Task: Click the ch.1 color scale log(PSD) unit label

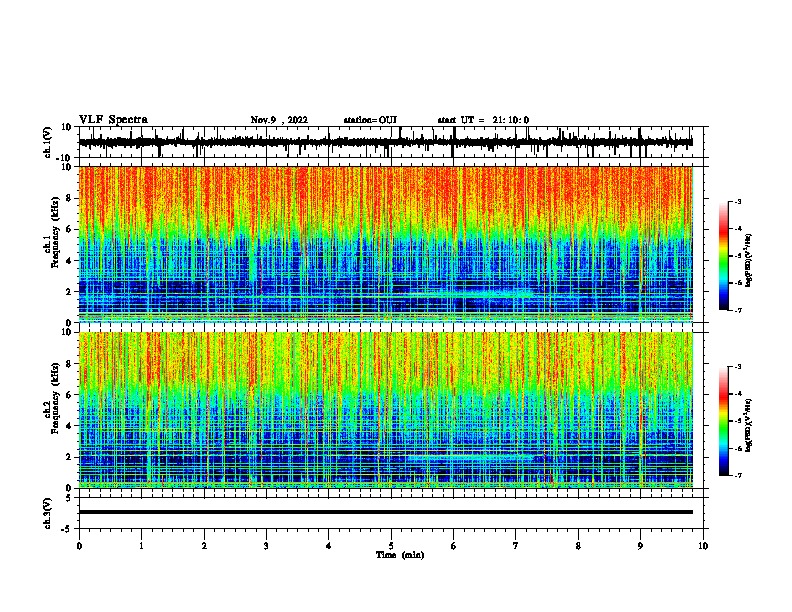Action: pos(749,260)
